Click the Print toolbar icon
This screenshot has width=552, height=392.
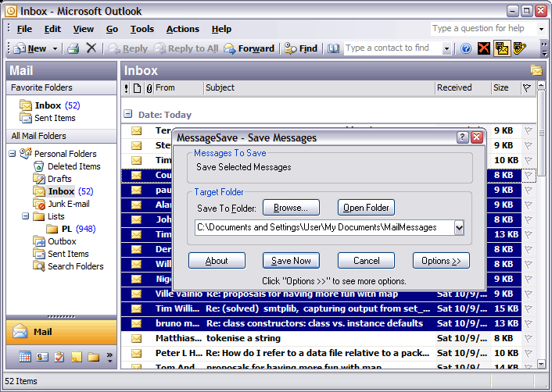73,48
